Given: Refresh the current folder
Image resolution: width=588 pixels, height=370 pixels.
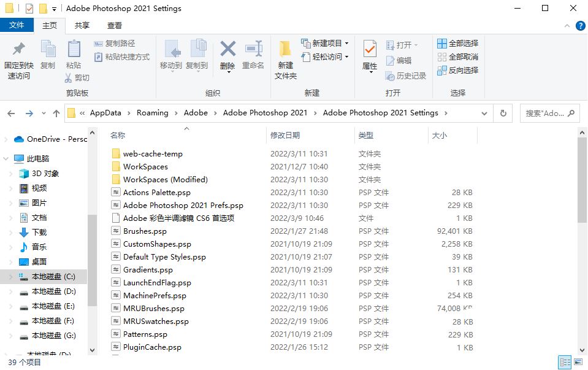Looking at the screenshot, I should tap(503, 114).
